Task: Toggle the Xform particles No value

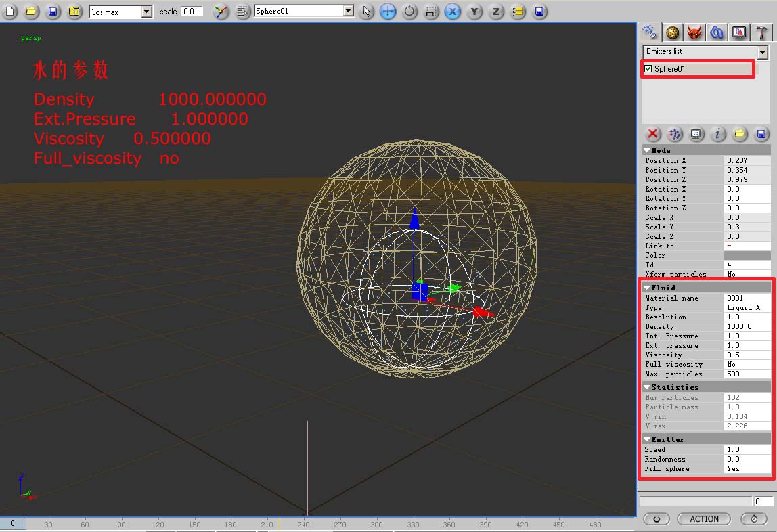Action: (x=747, y=274)
